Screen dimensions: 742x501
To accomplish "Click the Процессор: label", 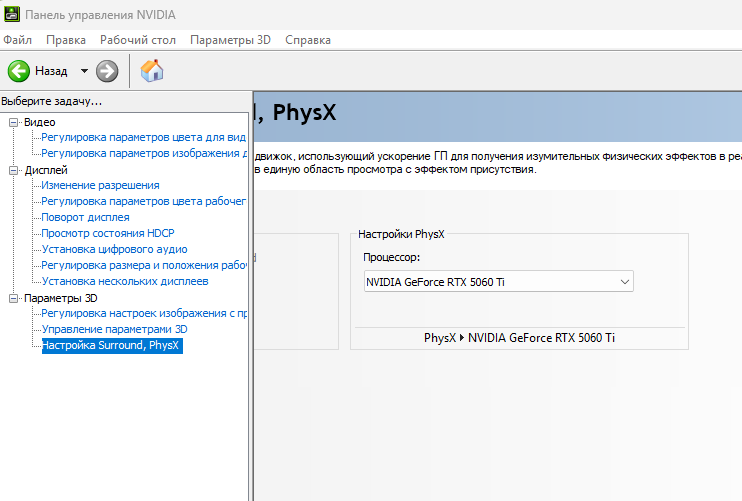I will pos(391,257).
